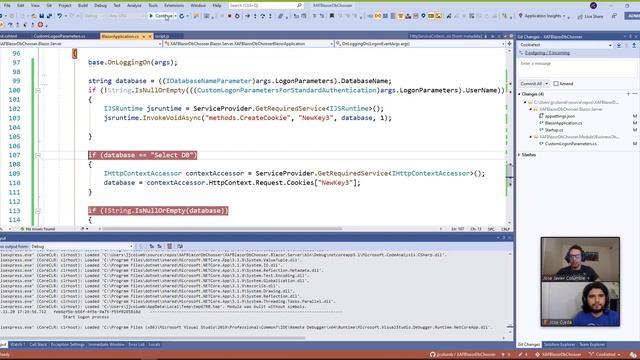Click the feedback icon beside Live Share

pos(614,16)
